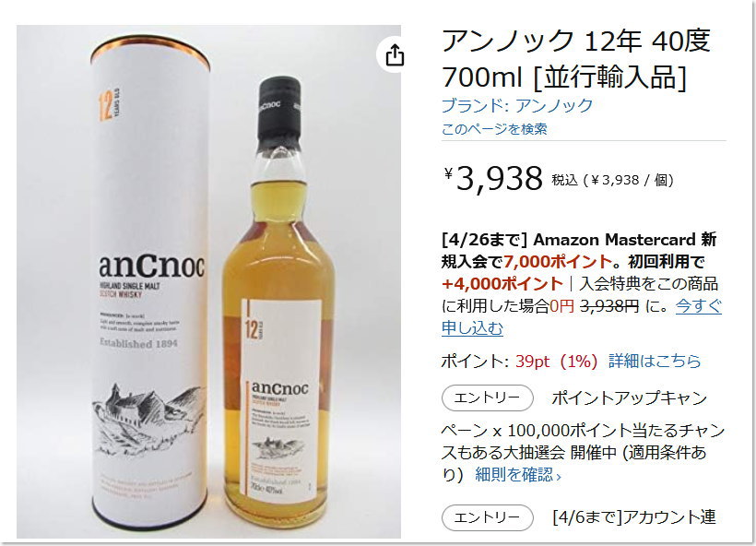Image resolution: width=756 pixels, height=546 pixels.
Task: Click the このページを検索 link
Action: 494,129
